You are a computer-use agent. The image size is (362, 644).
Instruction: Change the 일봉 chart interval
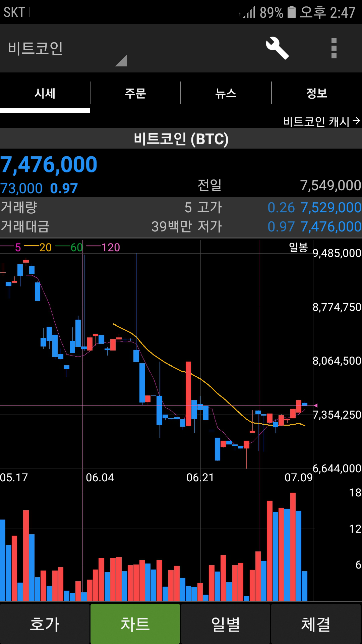point(298,248)
